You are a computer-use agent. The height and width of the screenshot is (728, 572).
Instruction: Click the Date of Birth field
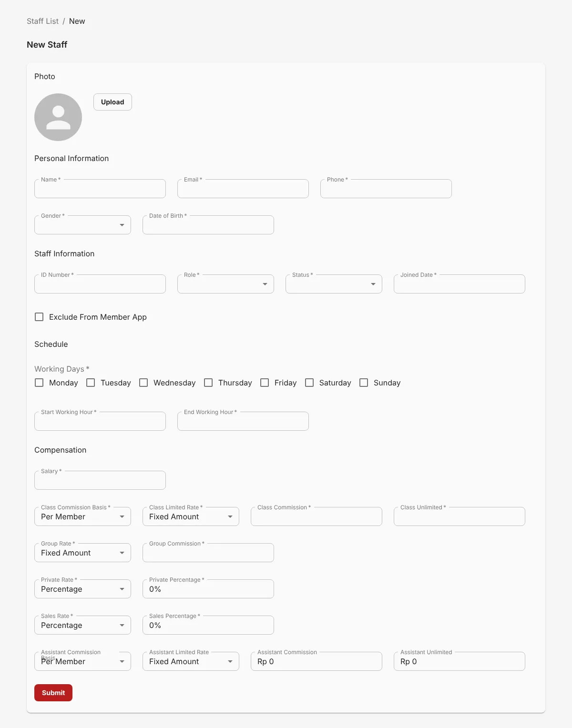(208, 225)
